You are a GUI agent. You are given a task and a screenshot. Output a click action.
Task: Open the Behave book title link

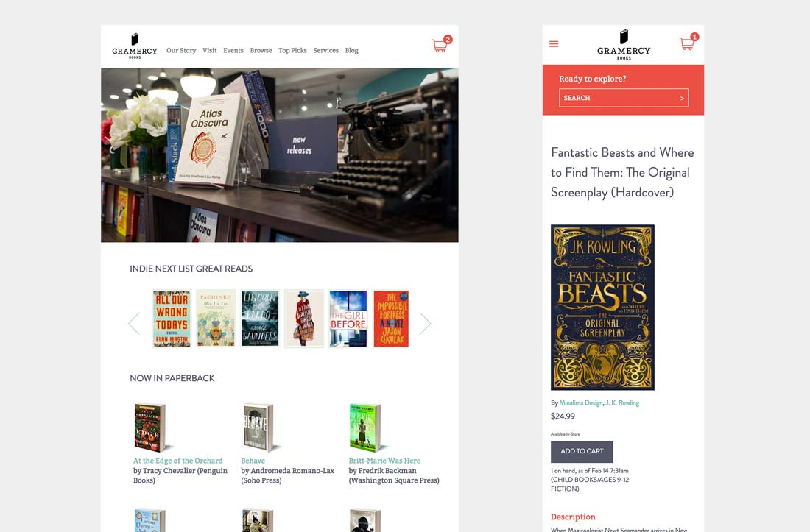253,461
